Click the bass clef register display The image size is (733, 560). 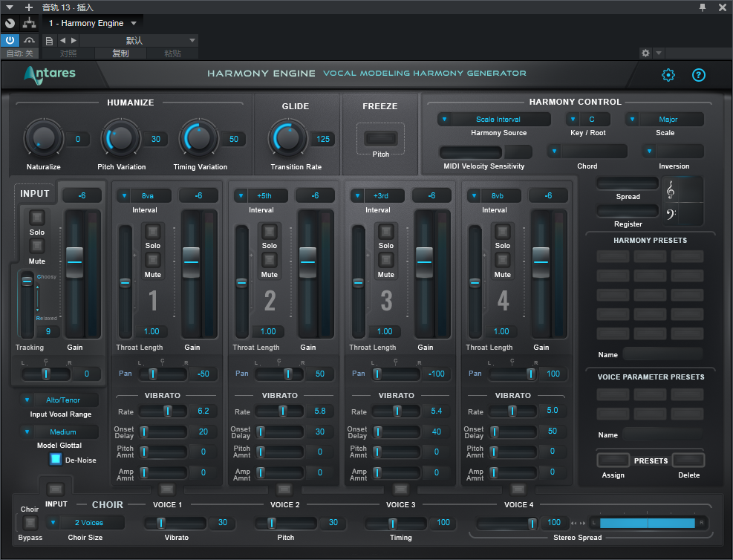tap(671, 214)
